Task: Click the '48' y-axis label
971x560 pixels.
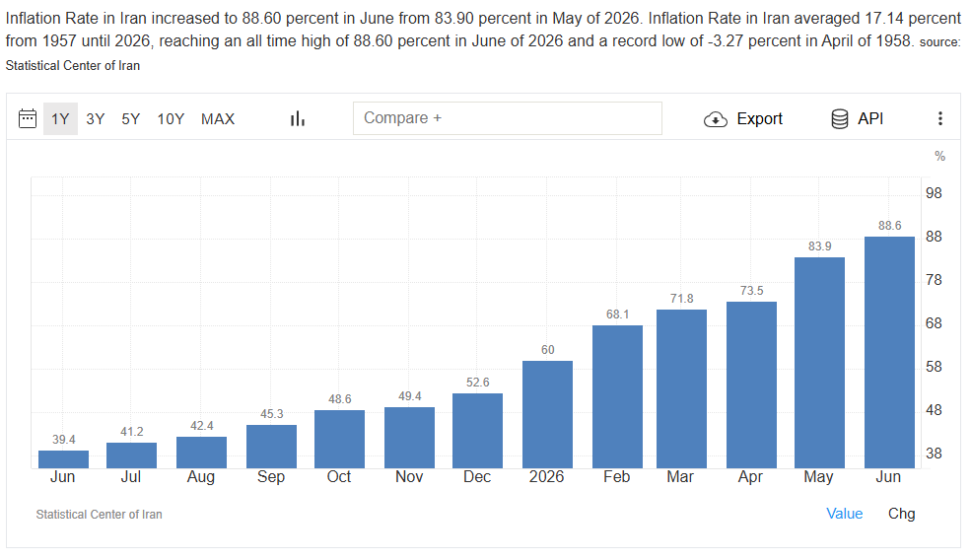Action: point(934,410)
